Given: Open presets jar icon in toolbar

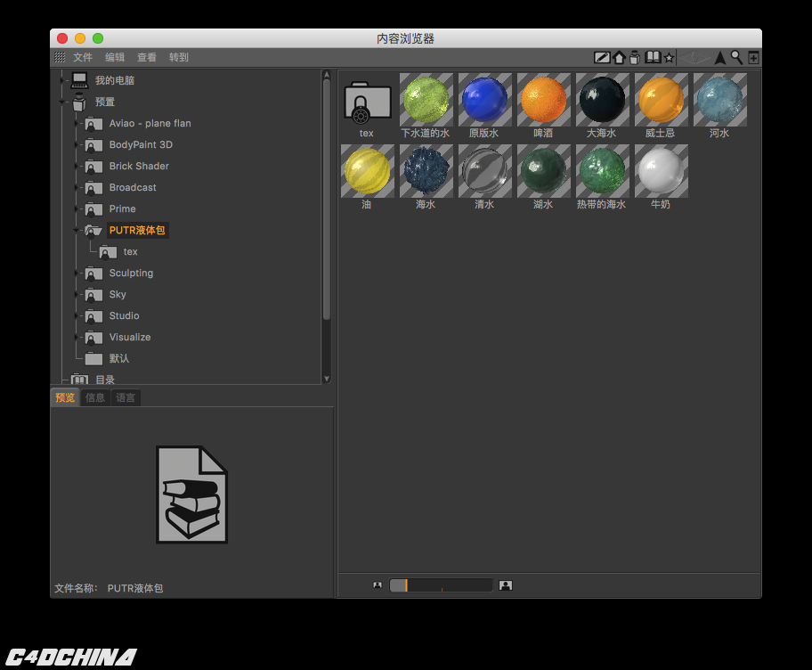Looking at the screenshot, I should pos(635,58).
